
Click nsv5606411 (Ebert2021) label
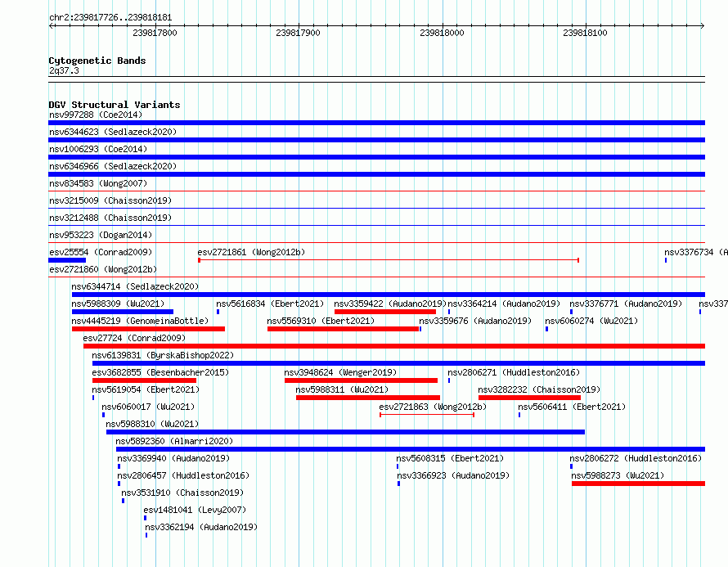point(572,407)
